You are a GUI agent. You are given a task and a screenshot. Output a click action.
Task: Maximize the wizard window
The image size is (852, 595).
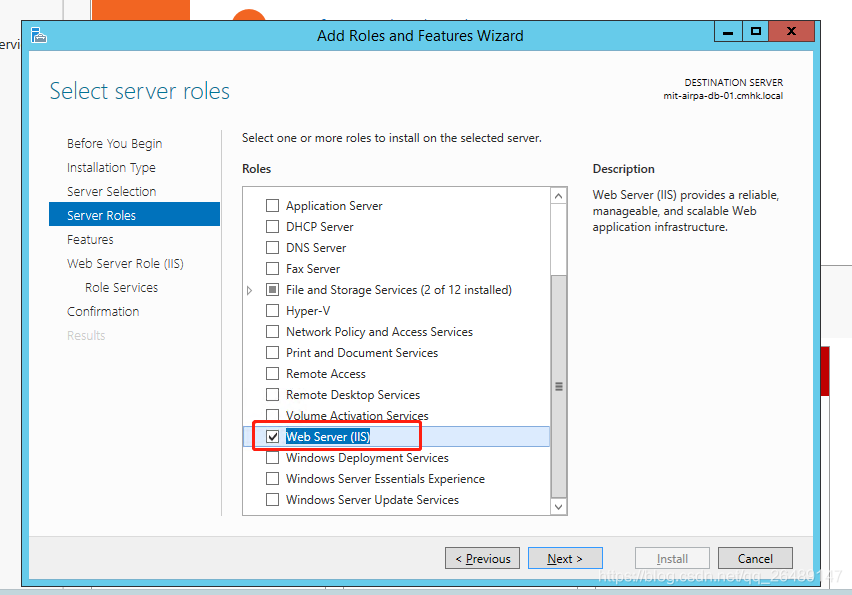pyautogui.click(x=756, y=32)
